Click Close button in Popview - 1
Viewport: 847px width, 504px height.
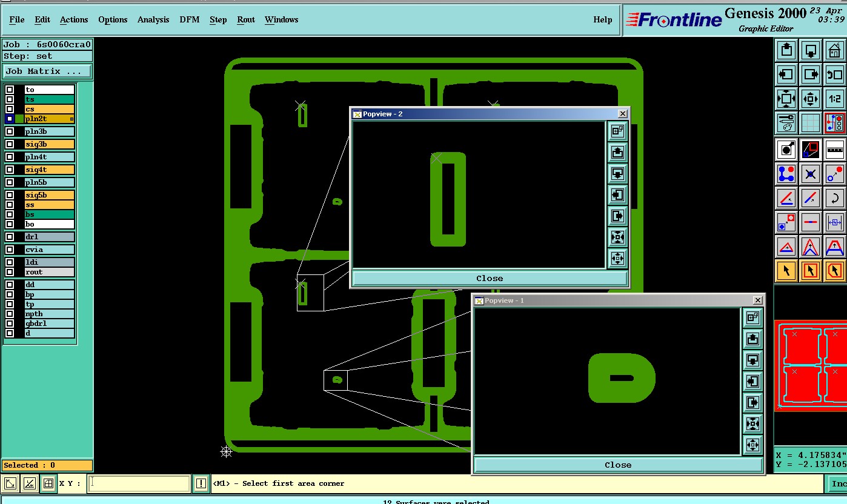click(x=618, y=465)
